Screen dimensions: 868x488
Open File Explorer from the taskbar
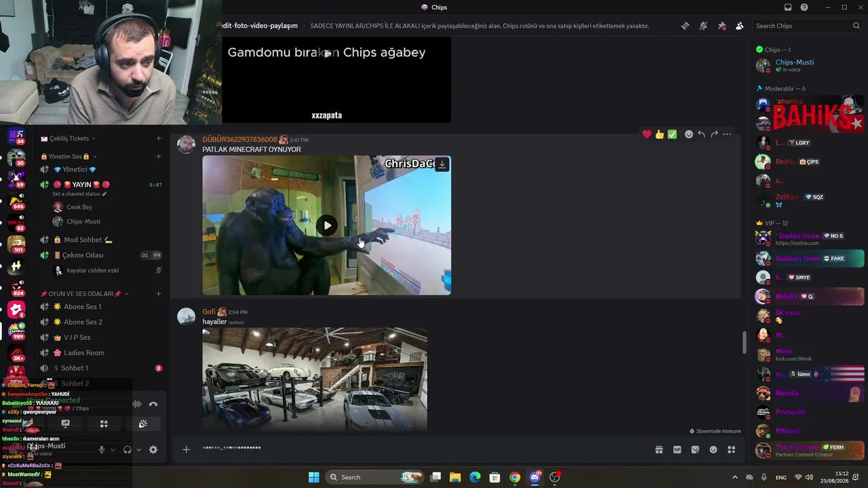click(455, 477)
